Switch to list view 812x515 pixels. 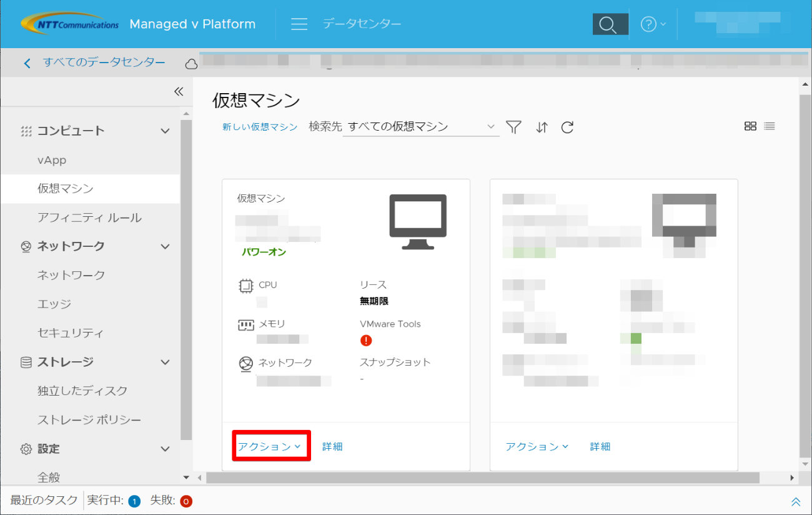pyautogui.click(x=770, y=126)
